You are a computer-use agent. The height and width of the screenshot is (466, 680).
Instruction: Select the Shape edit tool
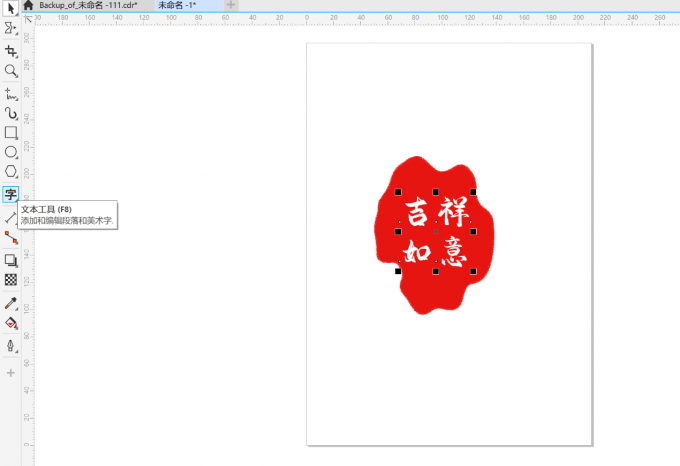point(10,28)
